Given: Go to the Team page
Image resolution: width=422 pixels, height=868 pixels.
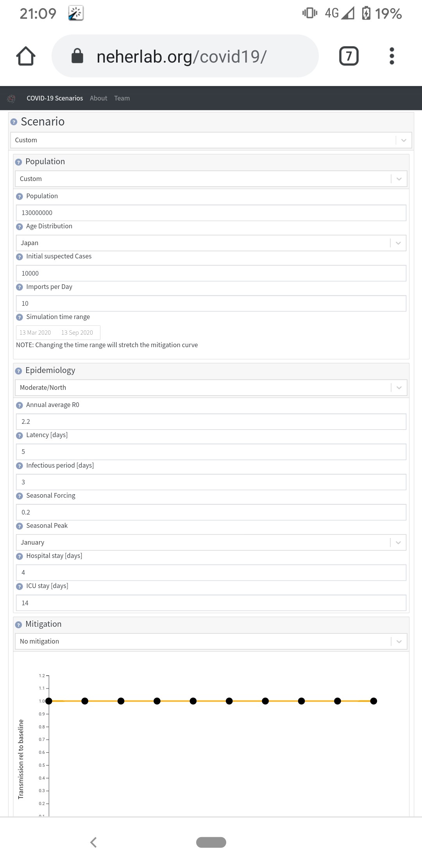Looking at the screenshot, I should pyautogui.click(x=122, y=98).
